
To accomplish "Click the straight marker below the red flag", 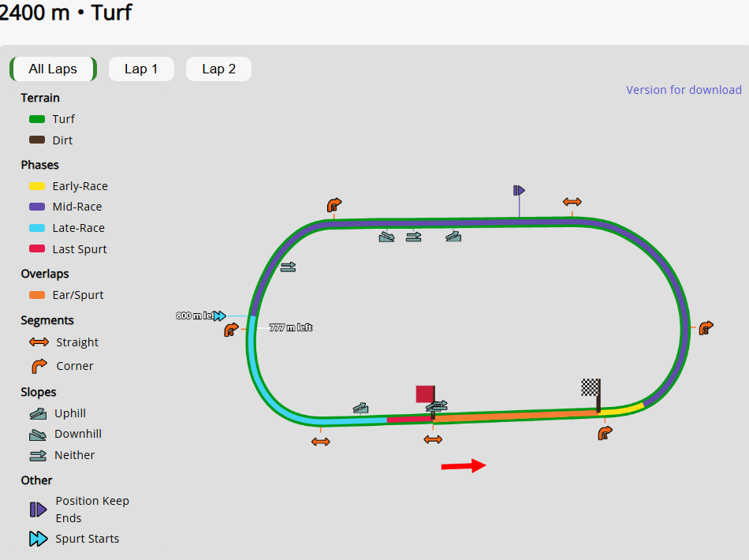I will (433, 439).
